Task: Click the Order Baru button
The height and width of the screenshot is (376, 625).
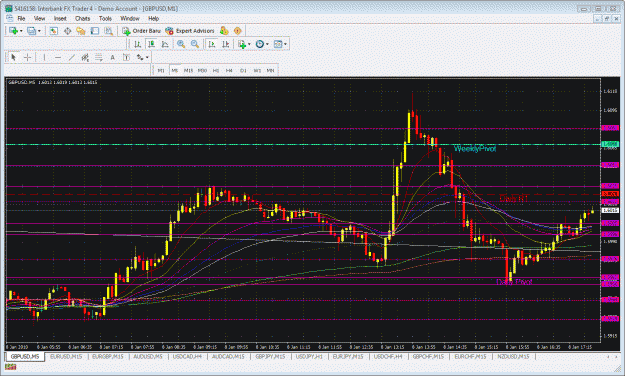Action: click(x=142, y=31)
